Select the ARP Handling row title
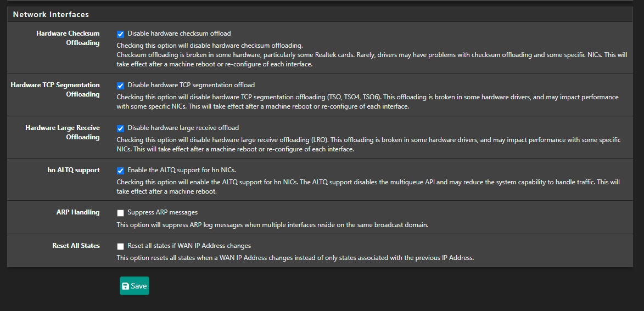 (78, 212)
